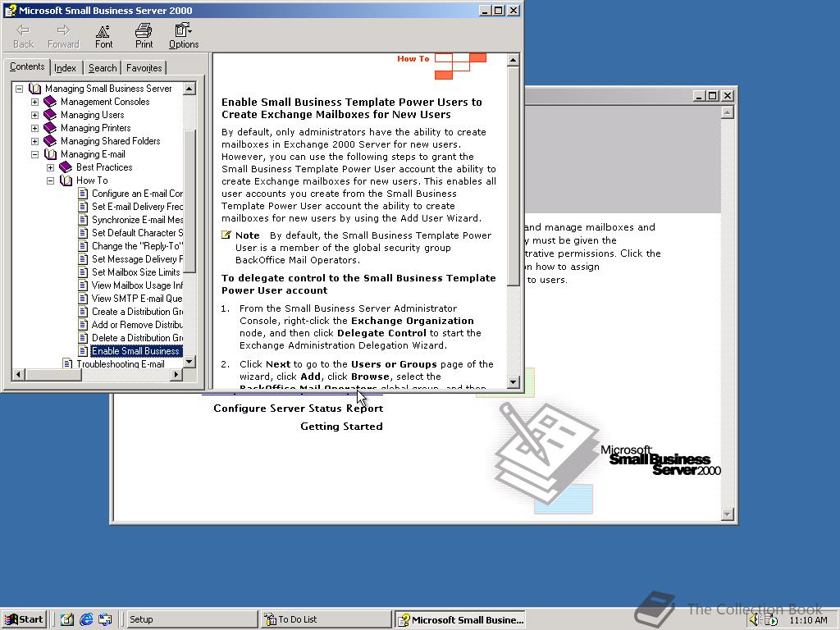Click Managing Small Business Server book icon

[34, 89]
